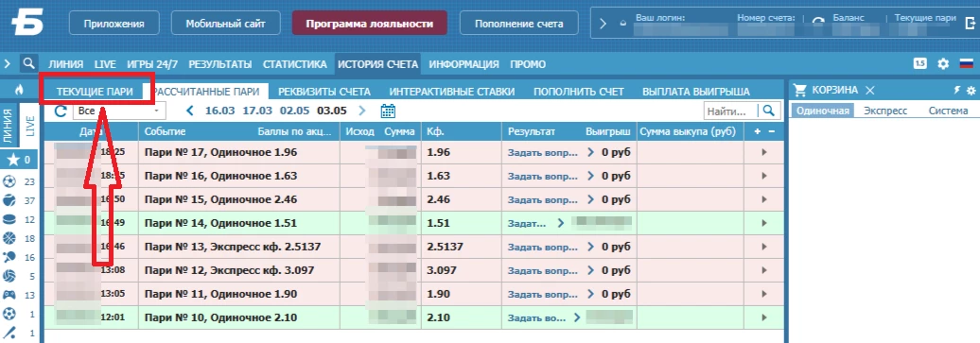
Task: Switch to РЕКВИЗИТЫ СЧЕТА tab
Action: (x=324, y=92)
